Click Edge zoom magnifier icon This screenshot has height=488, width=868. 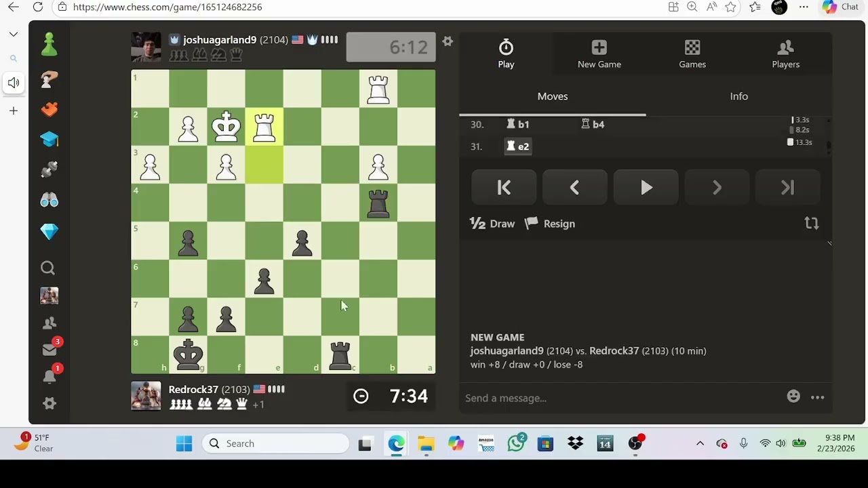pos(692,7)
